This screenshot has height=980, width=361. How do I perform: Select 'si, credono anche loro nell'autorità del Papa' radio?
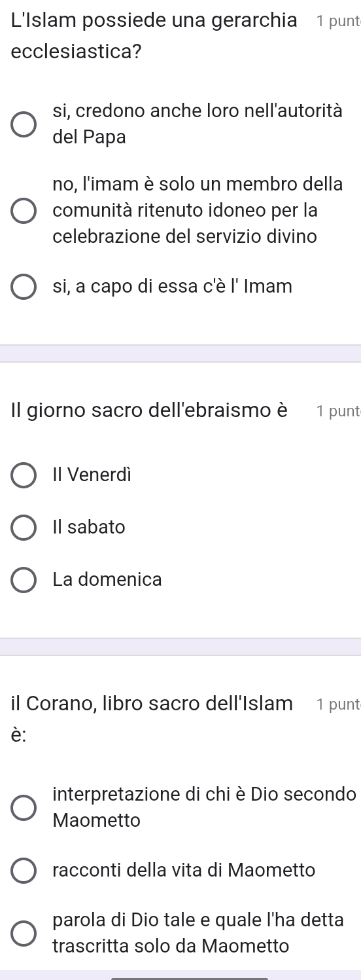[x=24, y=124]
